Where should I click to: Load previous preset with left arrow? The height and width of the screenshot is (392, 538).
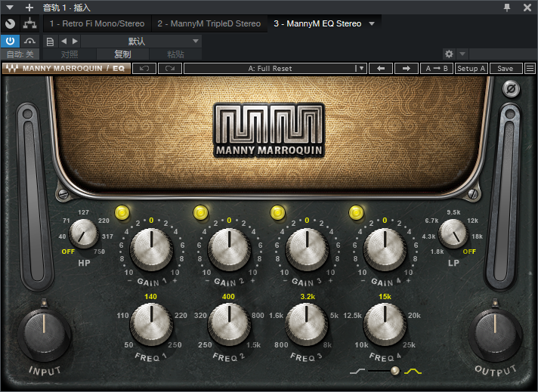pos(381,68)
